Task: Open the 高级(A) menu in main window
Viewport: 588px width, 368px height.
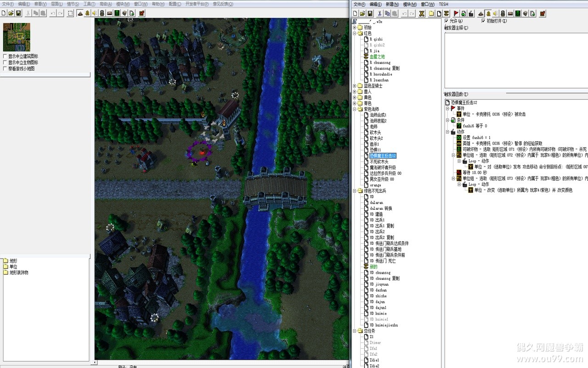Action: coord(106,4)
